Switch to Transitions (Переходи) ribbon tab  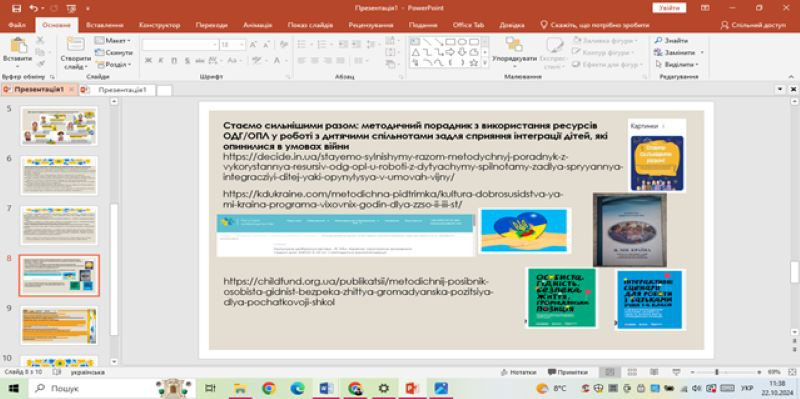click(212, 25)
